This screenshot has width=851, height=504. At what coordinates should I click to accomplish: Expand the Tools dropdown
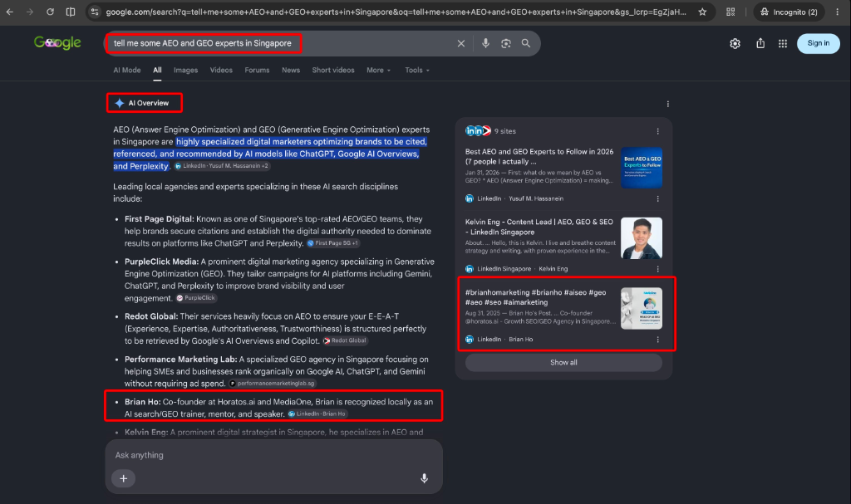coord(417,70)
